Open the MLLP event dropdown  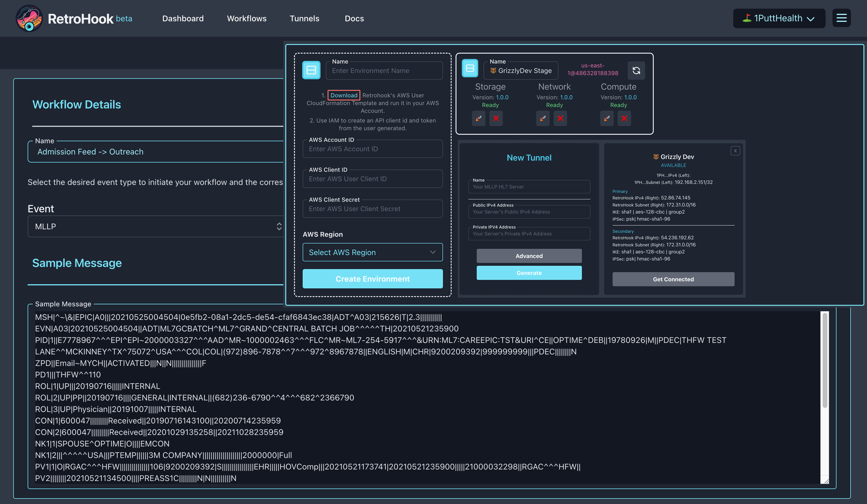[155, 226]
